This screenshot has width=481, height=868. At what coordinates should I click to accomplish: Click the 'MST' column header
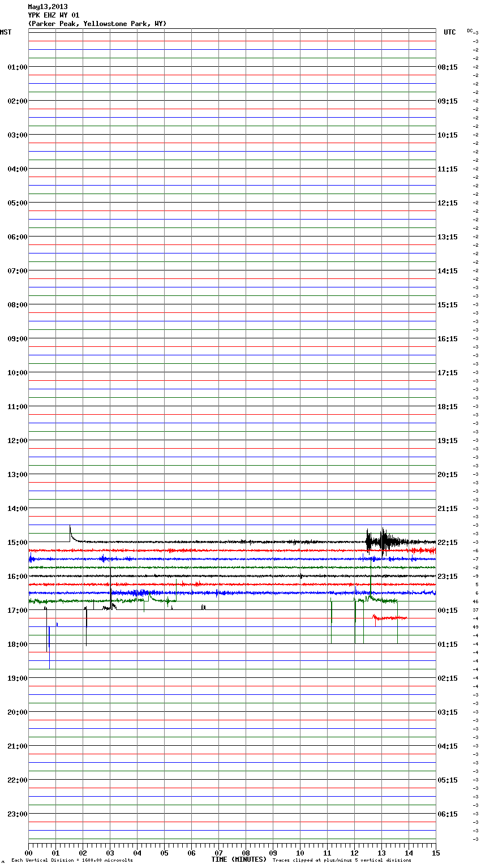tap(6, 32)
